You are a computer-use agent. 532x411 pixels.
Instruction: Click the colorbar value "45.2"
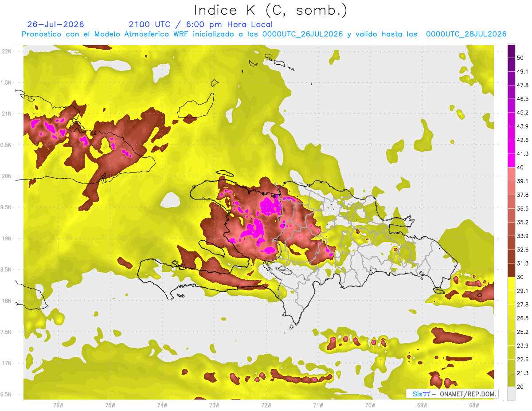pos(523,113)
